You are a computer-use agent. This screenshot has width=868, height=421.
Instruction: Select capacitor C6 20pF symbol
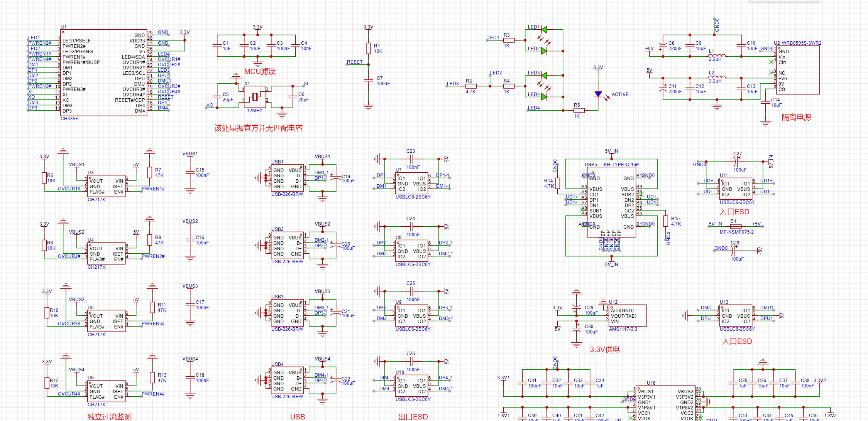293,97
